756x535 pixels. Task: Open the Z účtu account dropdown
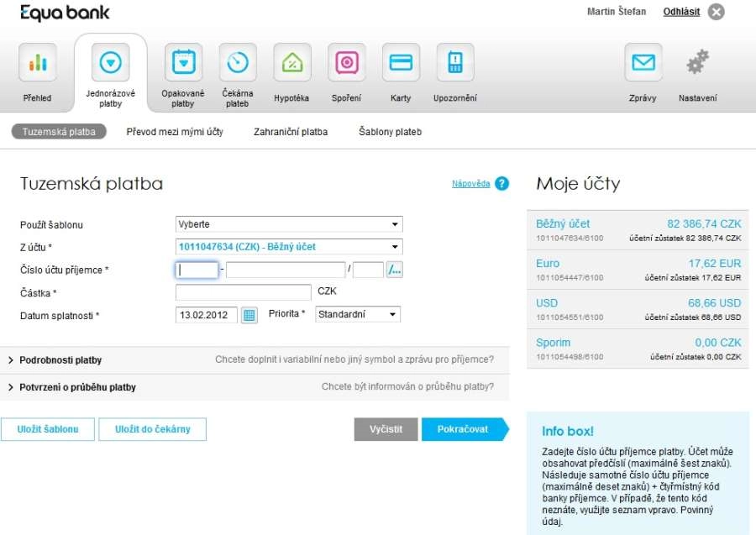[x=289, y=247]
